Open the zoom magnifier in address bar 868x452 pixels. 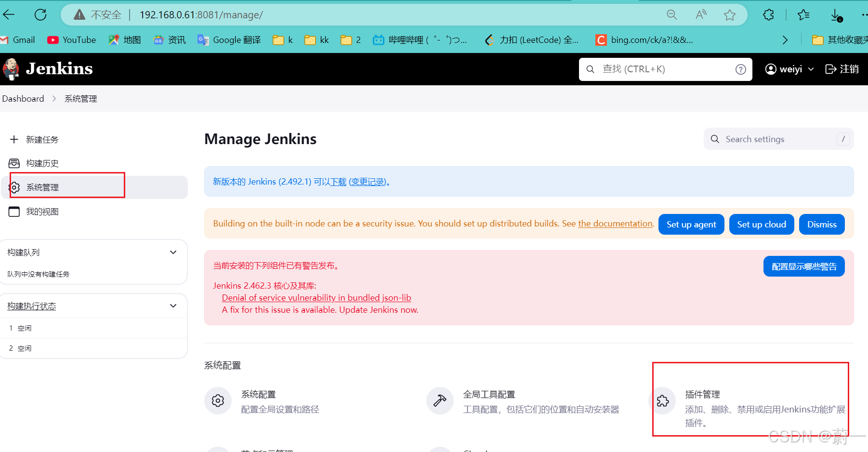coord(671,15)
